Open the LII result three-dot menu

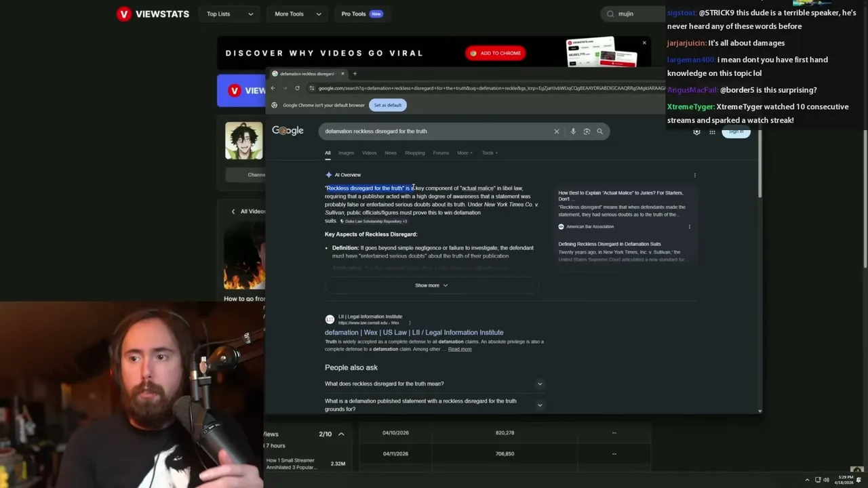coord(410,323)
